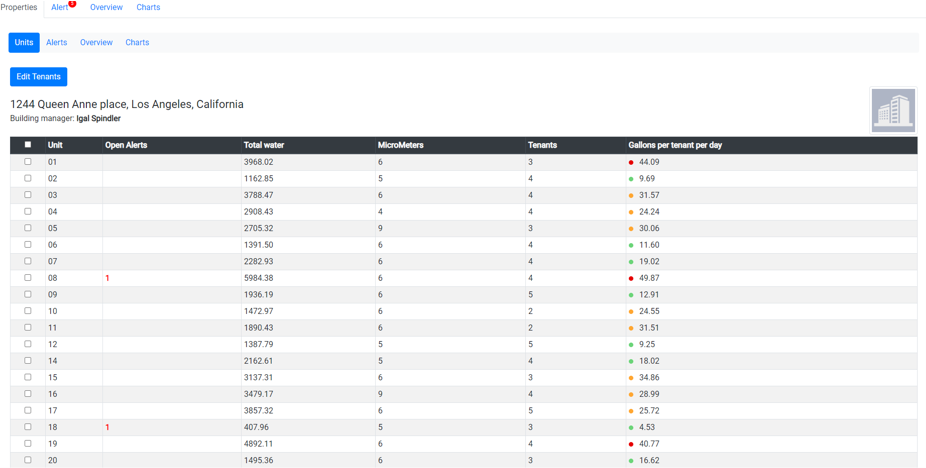The image size is (926, 468).
Task: Click the orange status dot next to 31.57
Action: pos(631,196)
